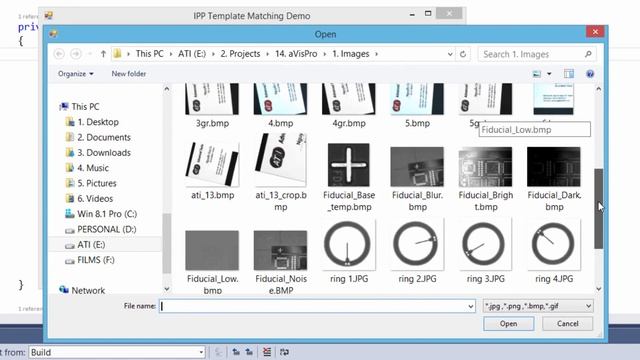640x360 pixels.
Task: Click the Cancel button
Action: click(x=568, y=324)
